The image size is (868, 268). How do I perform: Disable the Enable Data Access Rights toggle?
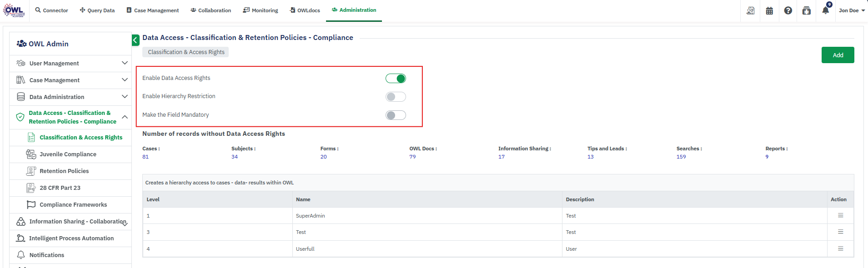pos(396,79)
